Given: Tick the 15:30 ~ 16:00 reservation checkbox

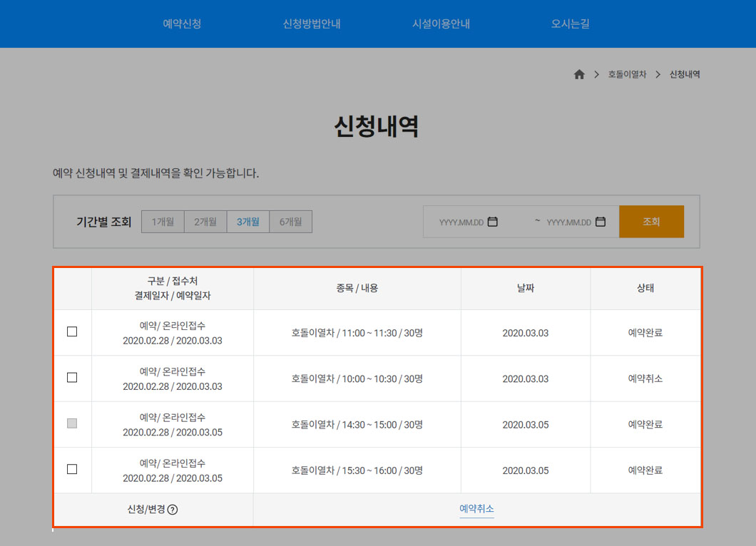Looking at the screenshot, I should pos(72,469).
